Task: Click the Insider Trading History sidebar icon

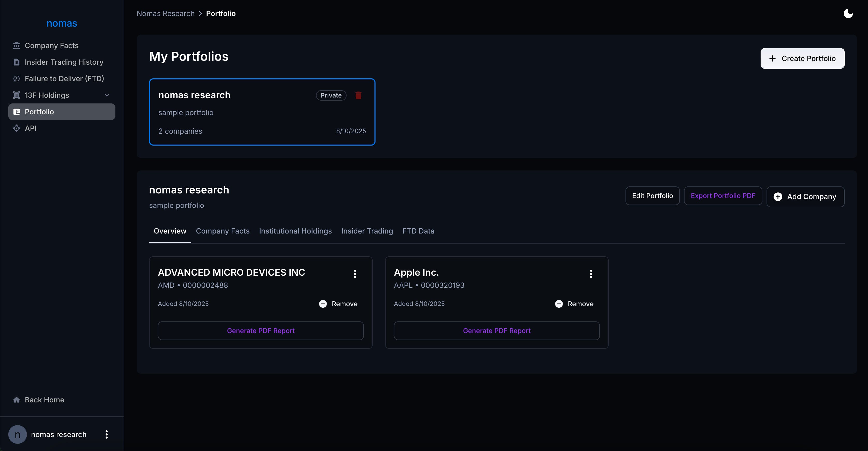Action: 17,62
